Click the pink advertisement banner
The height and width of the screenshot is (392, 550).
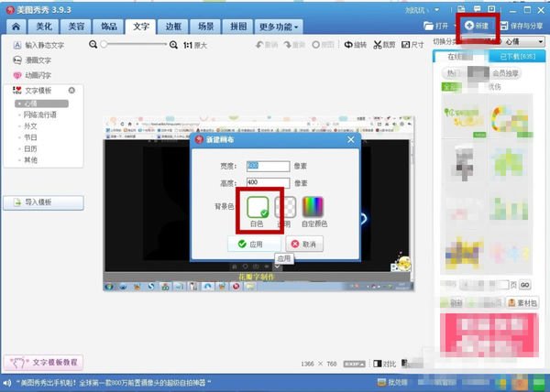(489, 335)
